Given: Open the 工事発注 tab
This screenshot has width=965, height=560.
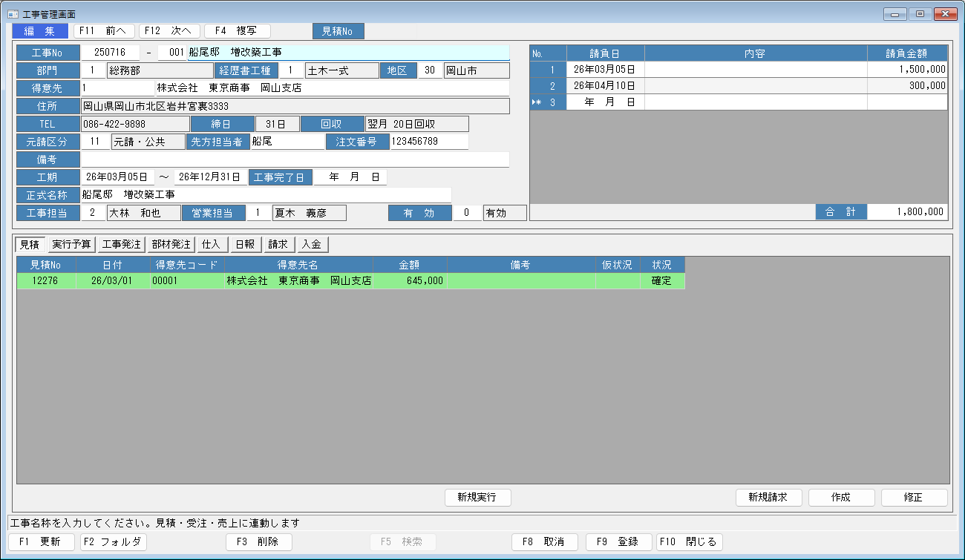Looking at the screenshot, I should (x=121, y=244).
